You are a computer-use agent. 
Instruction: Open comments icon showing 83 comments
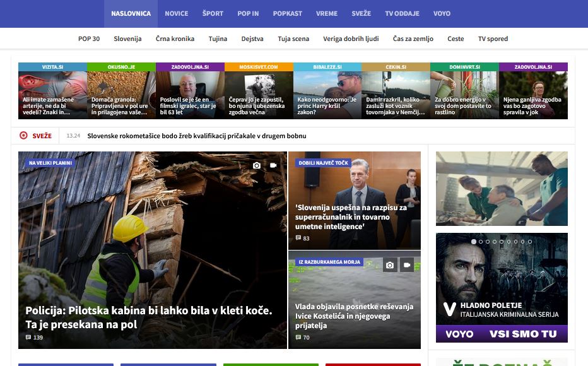(298, 239)
